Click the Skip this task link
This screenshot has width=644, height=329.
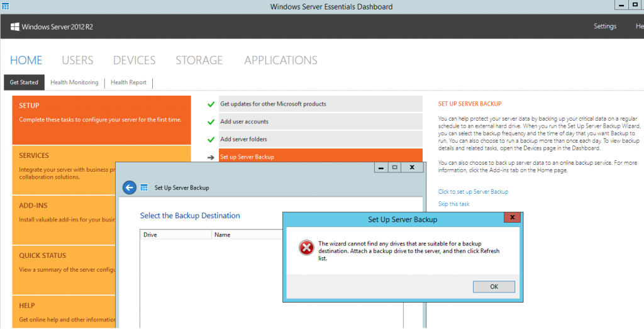tap(453, 204)
